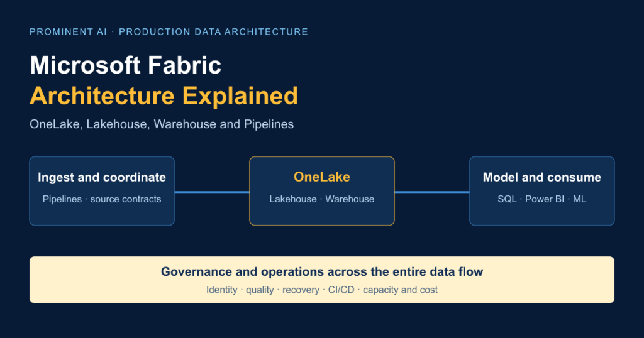Viewport: 644px width, 338px height.
Task: Click 'Pipelines · source contracts' text
Action: (x=102, y=199)
